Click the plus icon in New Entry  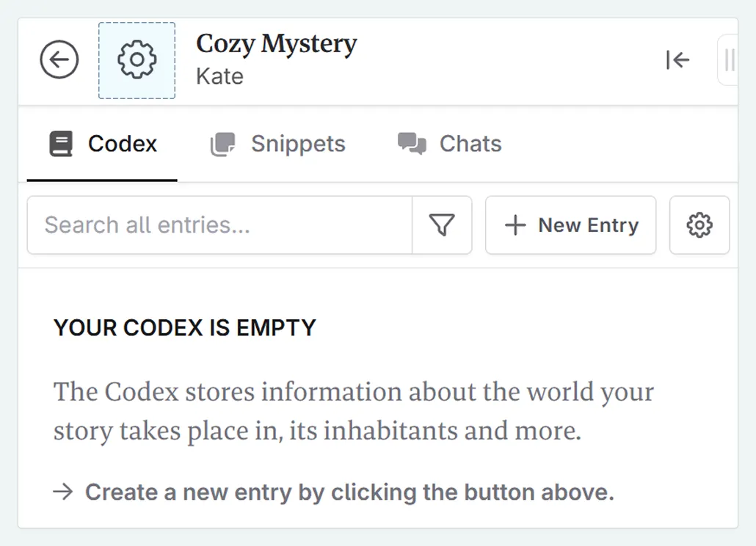(515, 225)
